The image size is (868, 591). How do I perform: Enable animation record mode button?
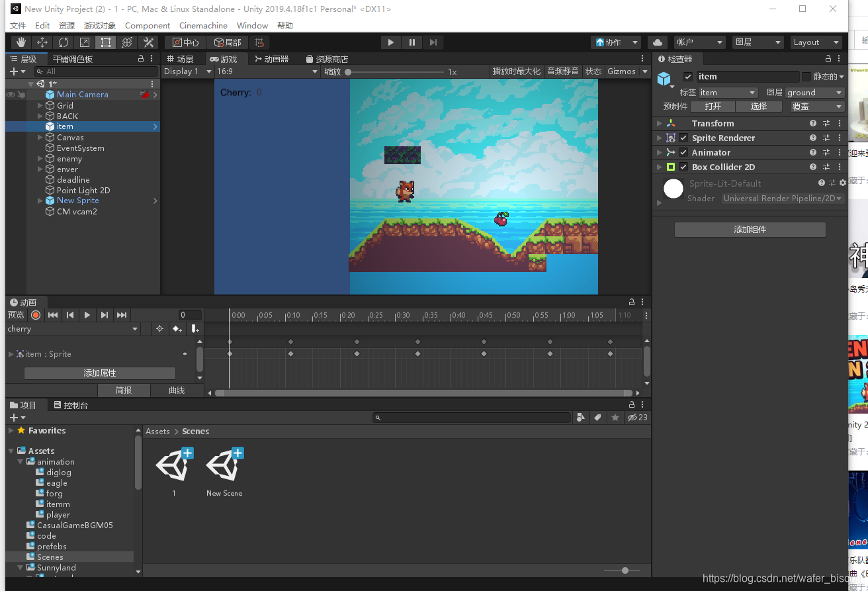pos(36,315)
